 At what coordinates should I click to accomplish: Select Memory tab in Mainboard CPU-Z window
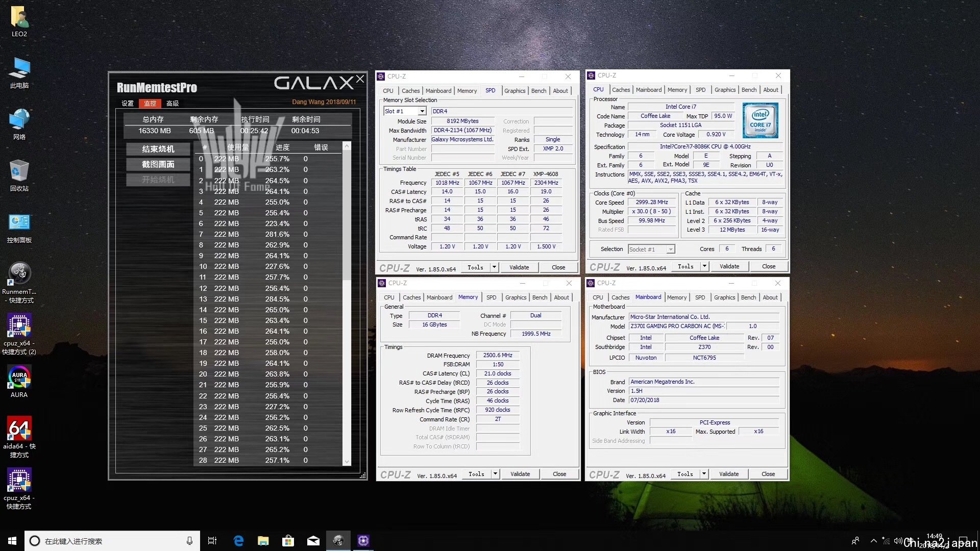click(676, 297)
